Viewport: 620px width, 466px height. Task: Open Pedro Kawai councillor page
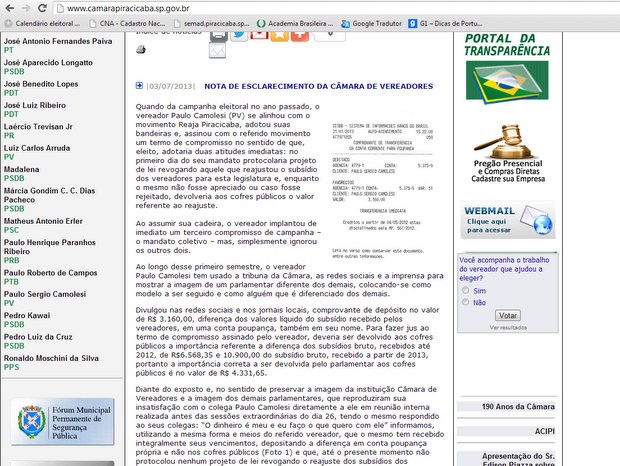(26, 315)
